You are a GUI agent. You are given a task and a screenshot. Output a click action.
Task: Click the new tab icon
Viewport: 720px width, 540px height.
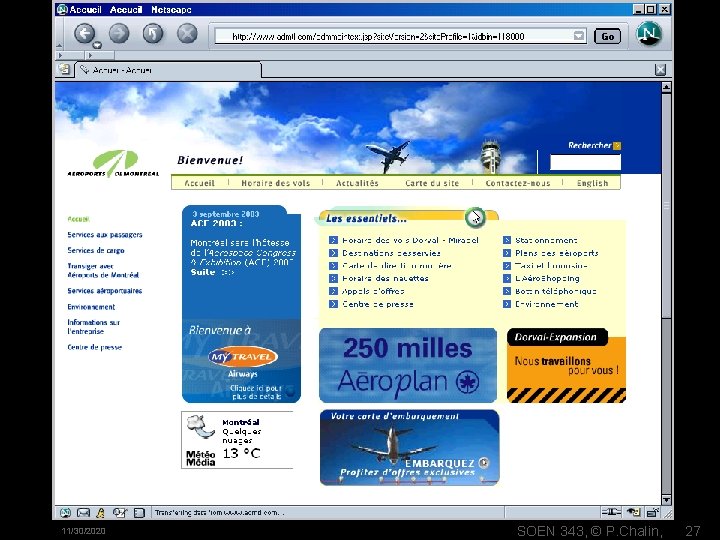[64, 69]
